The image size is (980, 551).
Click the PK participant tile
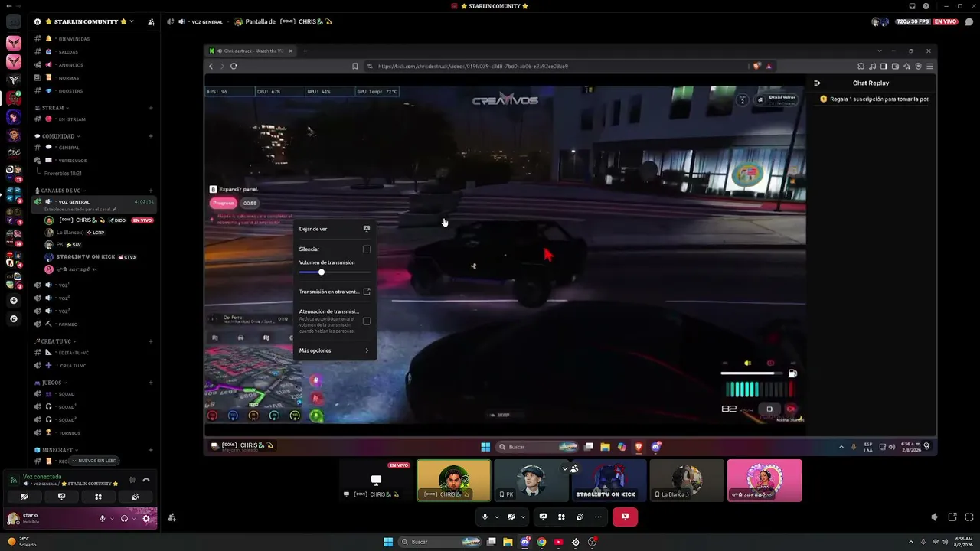click(x=531, y=481)
